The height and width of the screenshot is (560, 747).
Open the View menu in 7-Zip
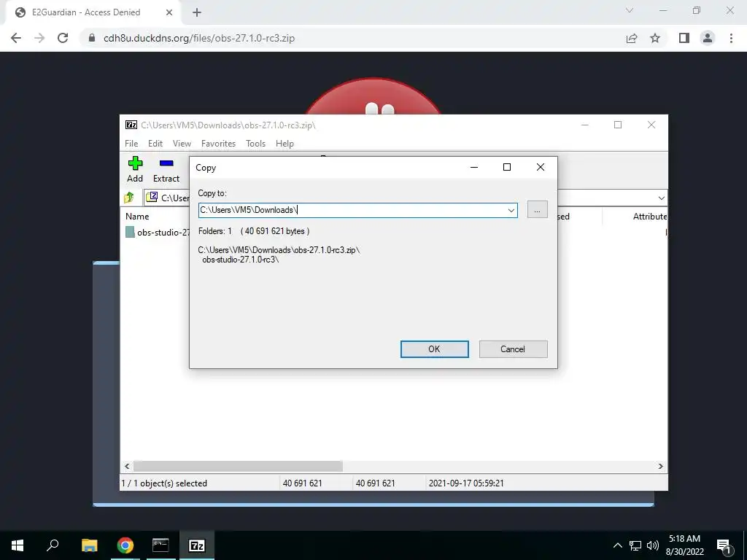(x=182, y=144)
